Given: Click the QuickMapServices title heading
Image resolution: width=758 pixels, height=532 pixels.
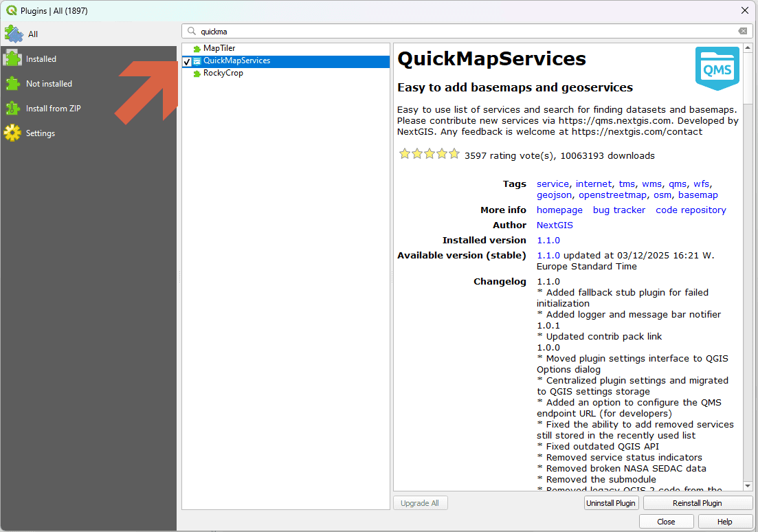Looking at the screenshot, I should (x=491, y=59).
